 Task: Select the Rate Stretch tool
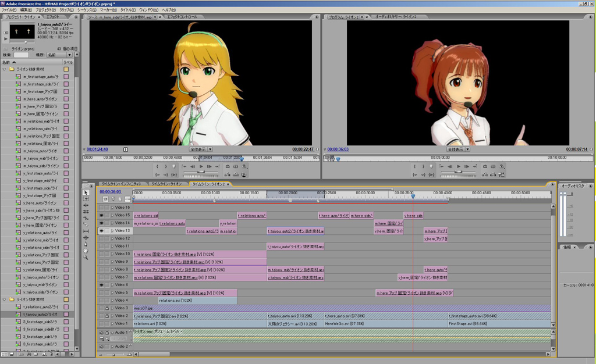86,218
